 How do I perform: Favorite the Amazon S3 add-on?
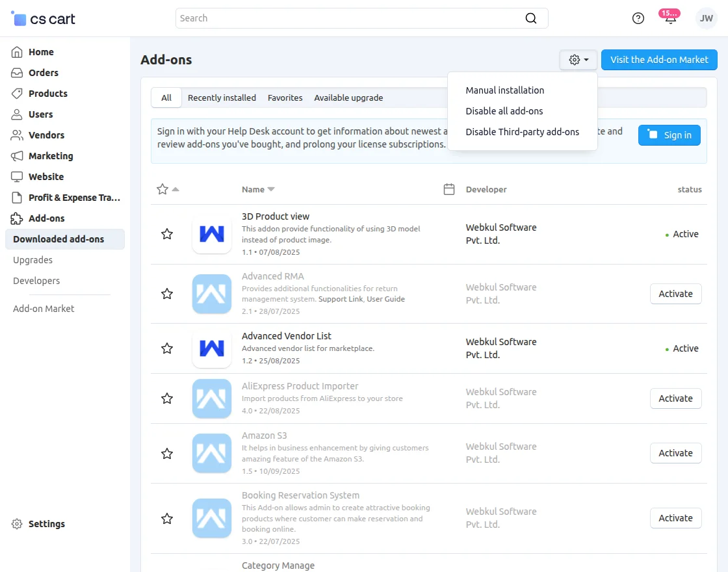pyautogui.click(x=167, y=453)
